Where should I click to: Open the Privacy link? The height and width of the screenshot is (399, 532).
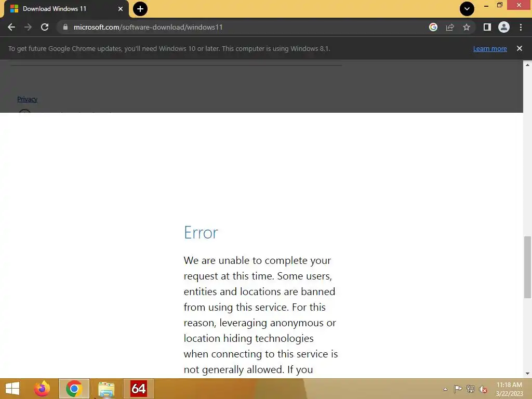27,99
